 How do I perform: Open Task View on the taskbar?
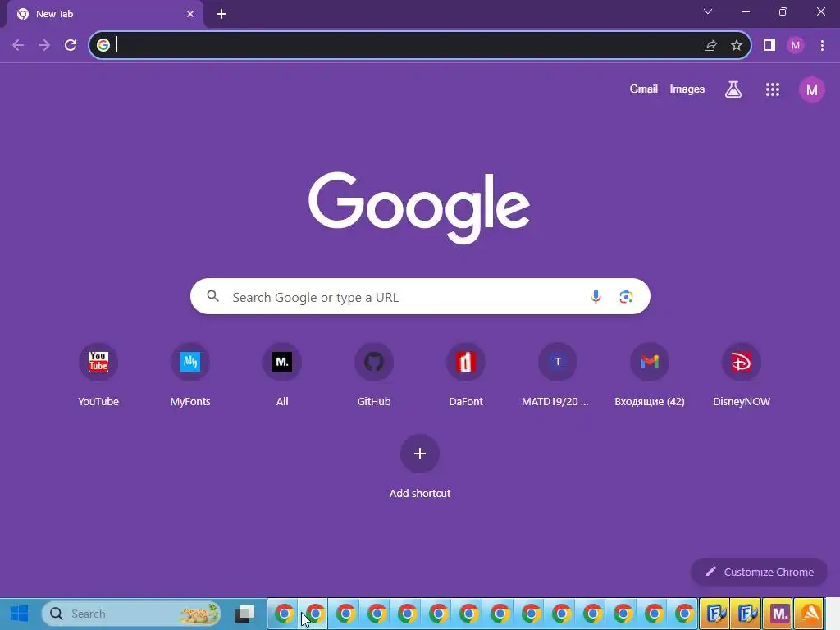244,614
